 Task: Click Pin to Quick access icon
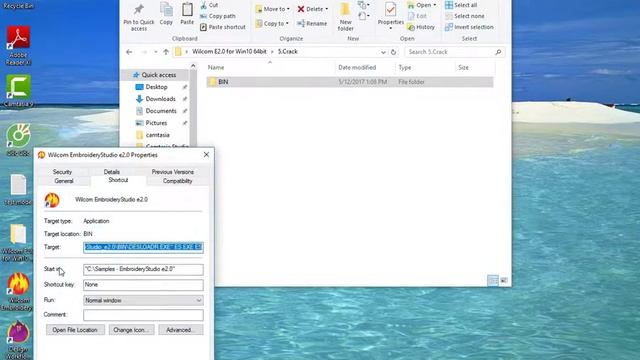[139, 16]
